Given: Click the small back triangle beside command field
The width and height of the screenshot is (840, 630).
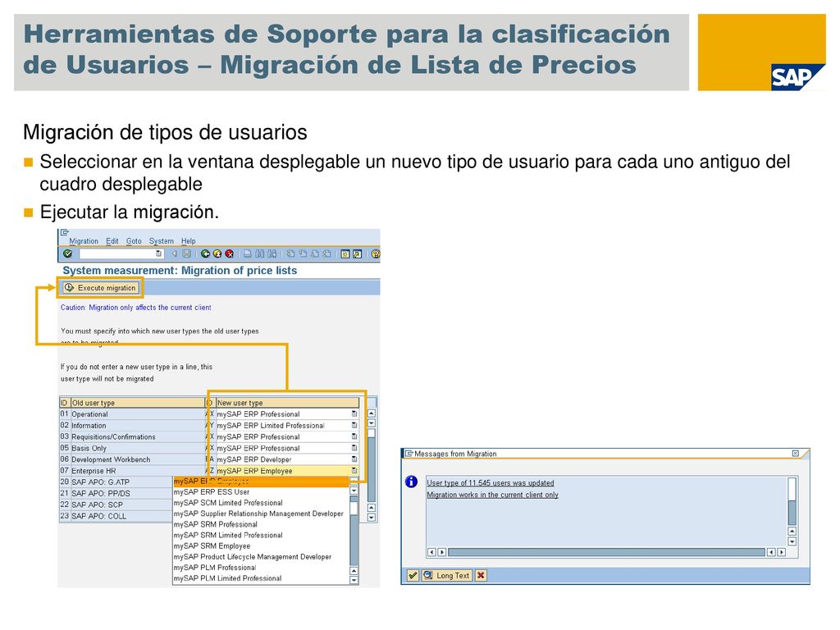Looking at the screenshot, I should (x=174, y=254).
